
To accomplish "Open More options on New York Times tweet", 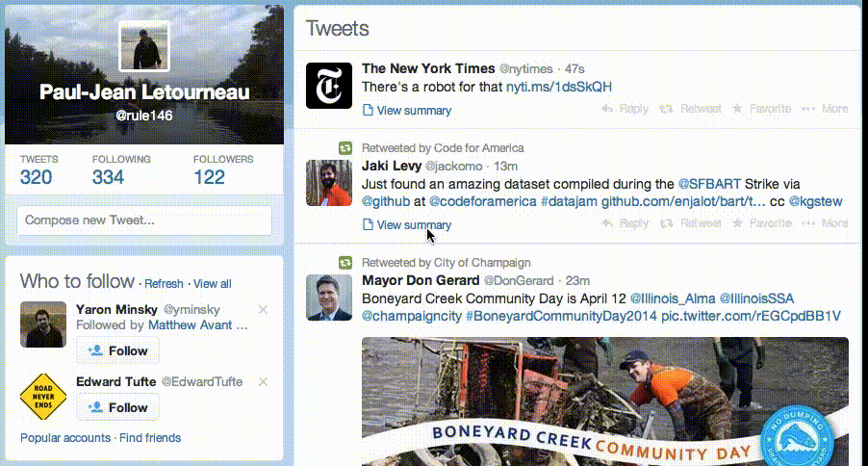I will (x=825, y=109).
